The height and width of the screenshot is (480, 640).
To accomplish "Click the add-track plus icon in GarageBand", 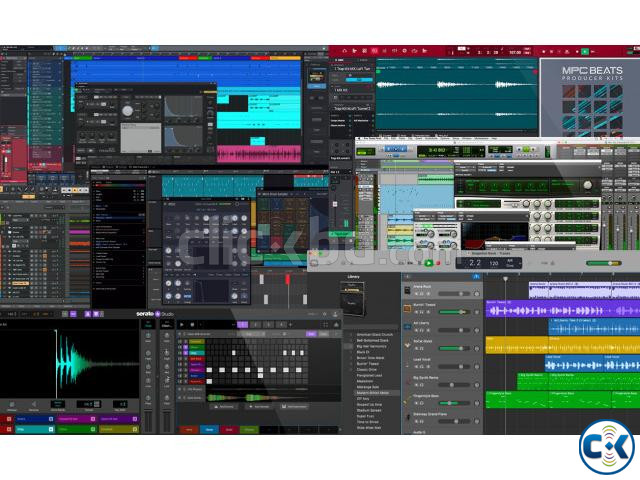I will pos(407,277).
